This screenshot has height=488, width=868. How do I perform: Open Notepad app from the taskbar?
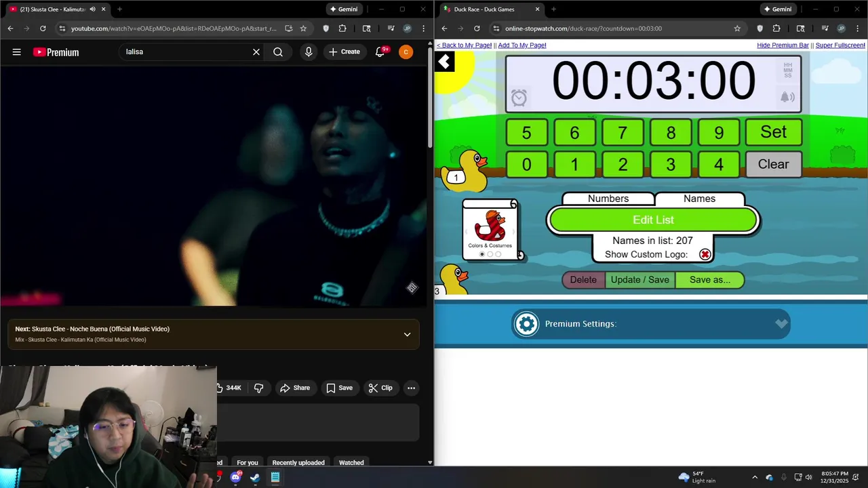click(x=275, y=477)
